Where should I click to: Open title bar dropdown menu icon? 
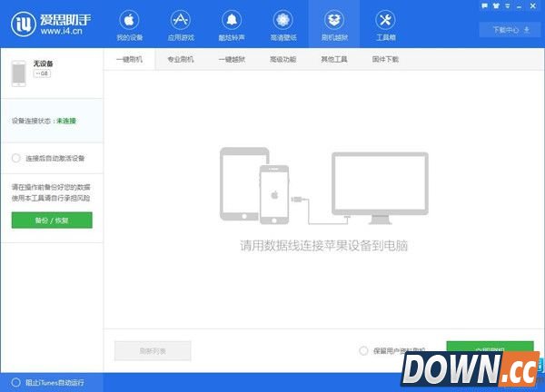click(508, 6)
